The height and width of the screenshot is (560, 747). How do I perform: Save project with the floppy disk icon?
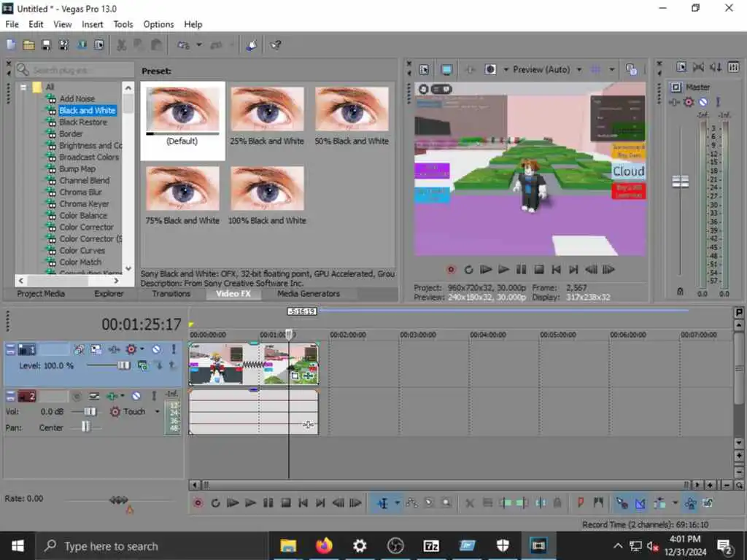[x=46, y=45]
